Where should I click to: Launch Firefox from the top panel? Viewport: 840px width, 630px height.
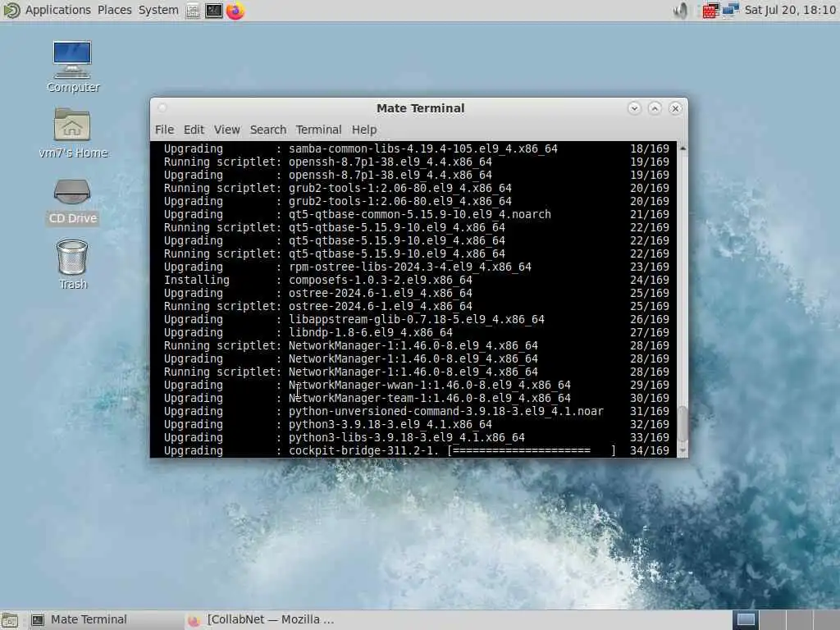click(235, 11)
